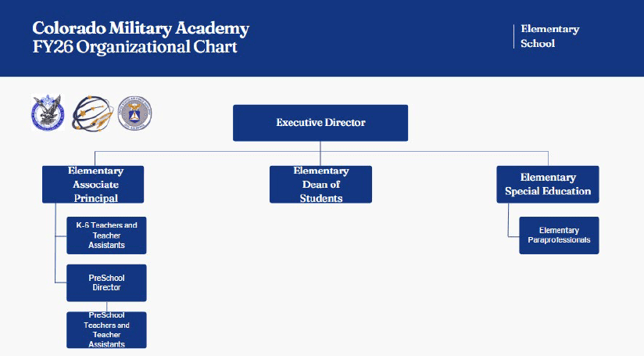The width and height of the screenshot is (644, 356).
Task: Select the PreSchool Director box
Action: (x=106, y=282)
